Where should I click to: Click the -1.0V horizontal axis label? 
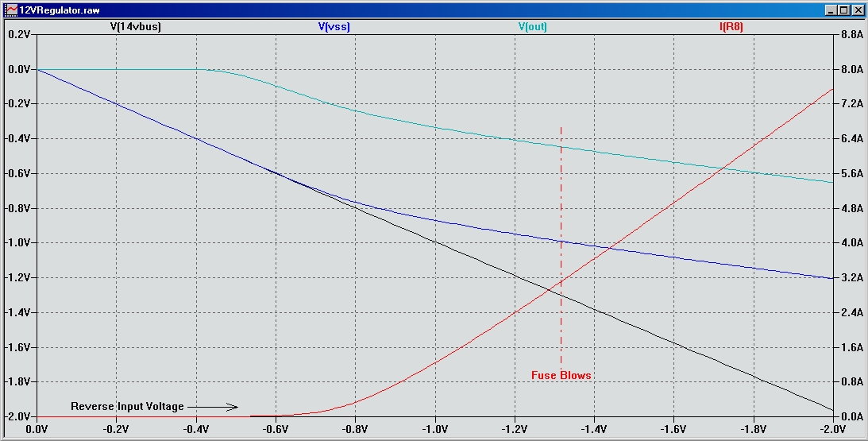(x=435, y=429)
